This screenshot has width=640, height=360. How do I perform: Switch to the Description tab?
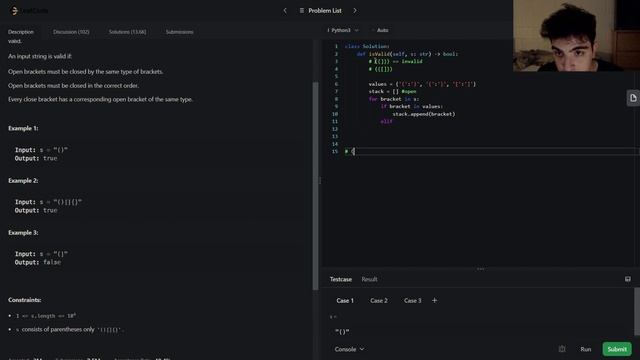coord(21,32)
